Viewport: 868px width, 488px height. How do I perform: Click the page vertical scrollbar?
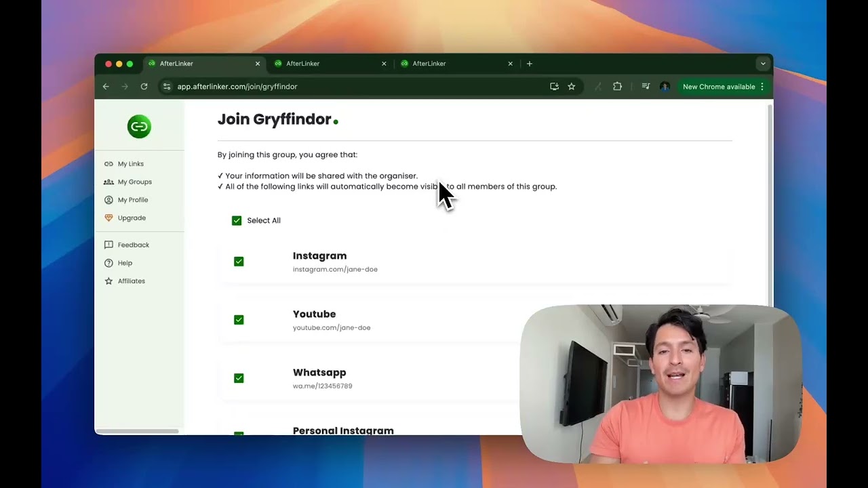click(770, 203)
